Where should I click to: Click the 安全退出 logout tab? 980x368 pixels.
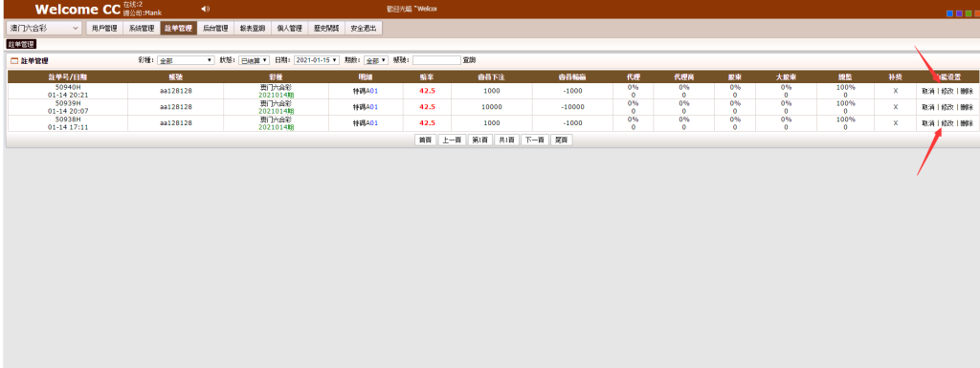click(363, 28)
